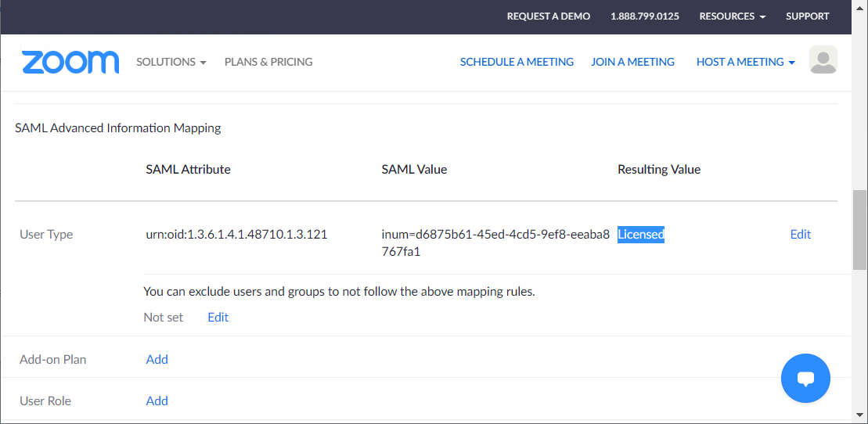This screenshot has width=868, height=424.
Task: Click the Zoom logo
Action: pos(70,62)
